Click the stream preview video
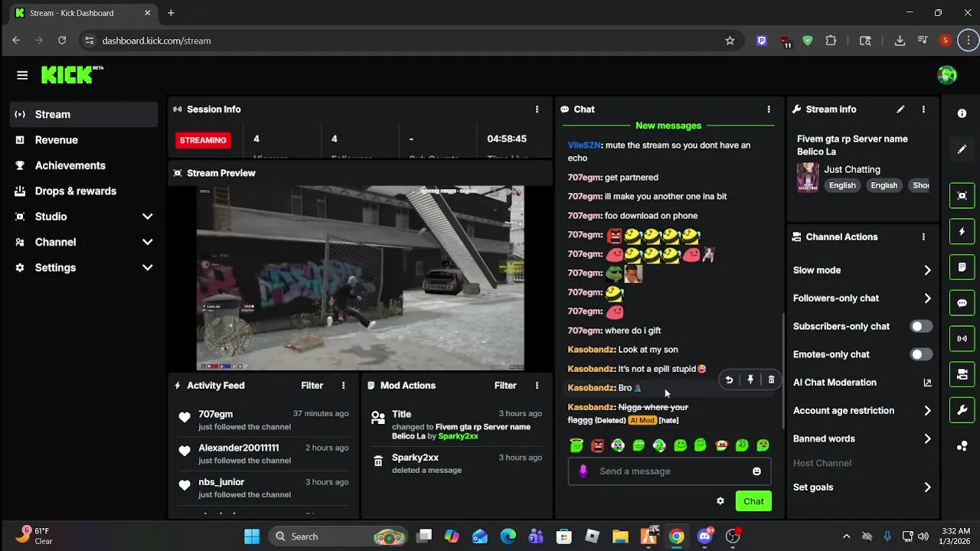 (360, 278)
